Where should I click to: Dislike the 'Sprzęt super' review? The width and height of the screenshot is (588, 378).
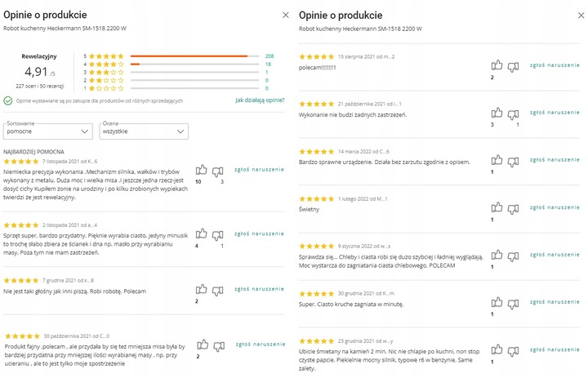click(218, 234)
